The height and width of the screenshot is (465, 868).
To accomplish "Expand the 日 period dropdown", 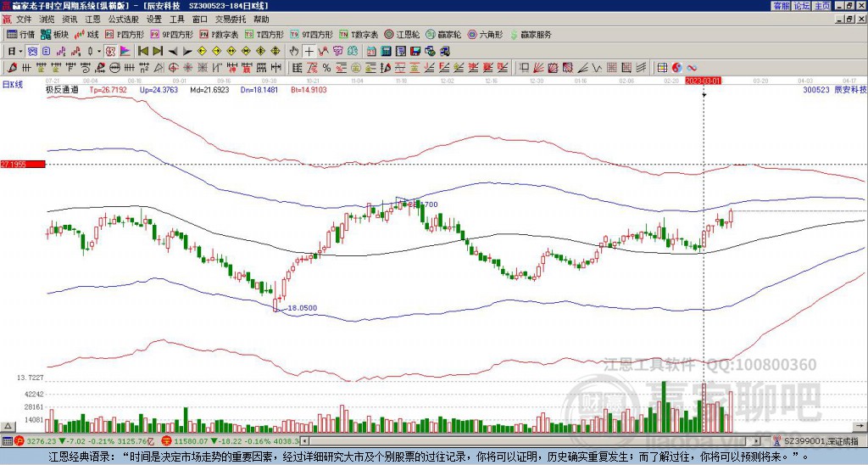I will tap(20, 52).
